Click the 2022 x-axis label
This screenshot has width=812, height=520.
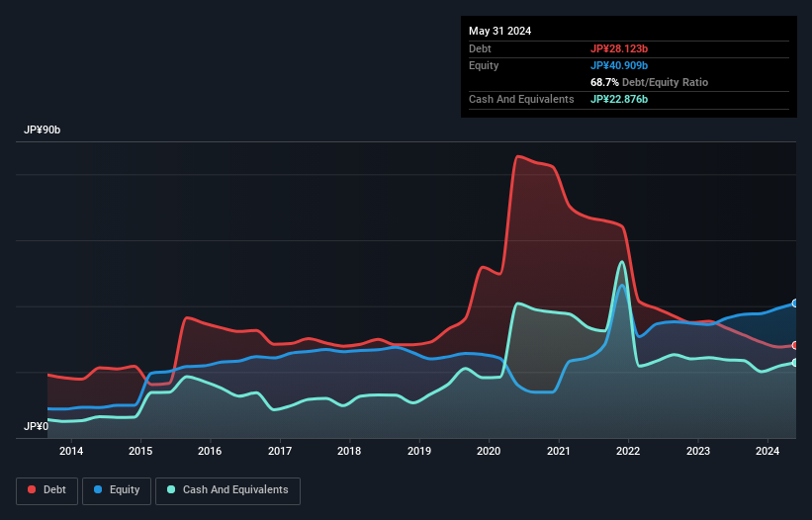[x=628, y=451]
